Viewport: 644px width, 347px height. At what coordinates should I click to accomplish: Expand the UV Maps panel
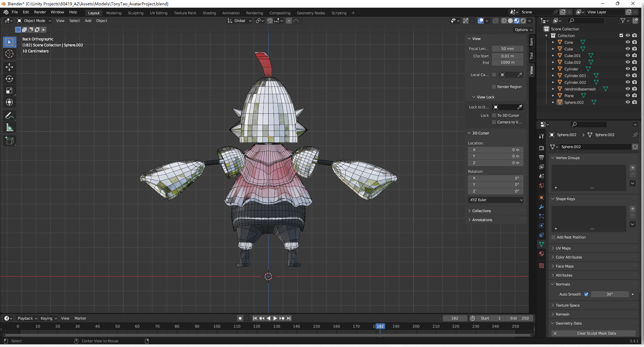pyautogui.click(x=563, y=248)
